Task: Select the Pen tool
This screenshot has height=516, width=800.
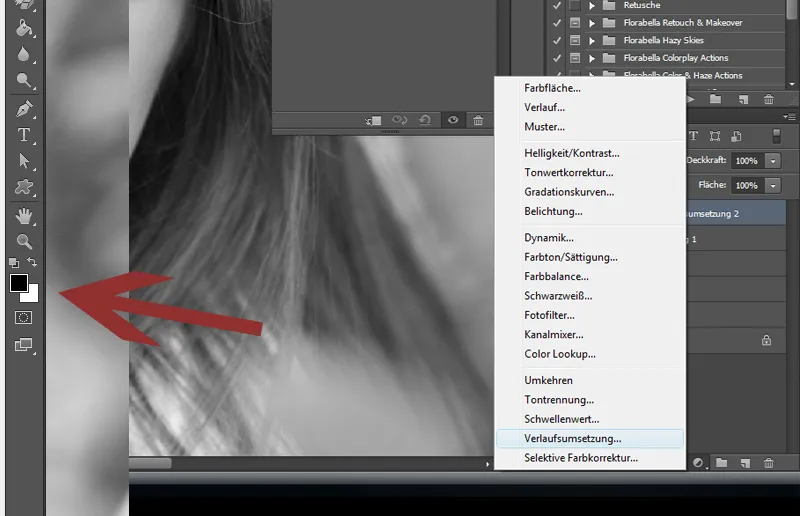Action: tap(23, 109)
